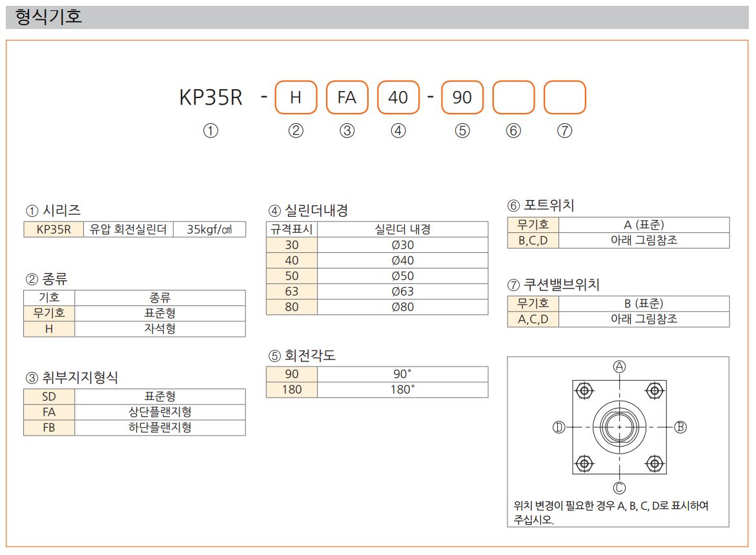This screenshot has height=555, width=756.
Task: Click the empty orange box above ⑦
Action: [565, 97]
